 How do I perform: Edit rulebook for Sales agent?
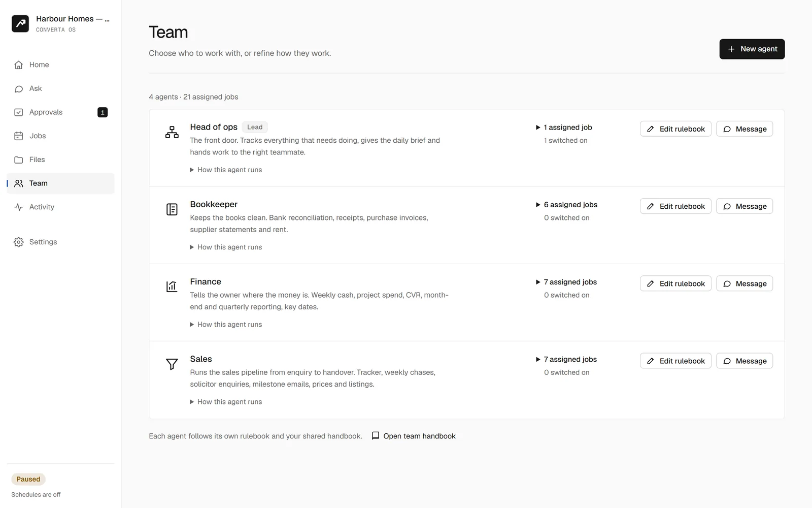click(675, 361)
